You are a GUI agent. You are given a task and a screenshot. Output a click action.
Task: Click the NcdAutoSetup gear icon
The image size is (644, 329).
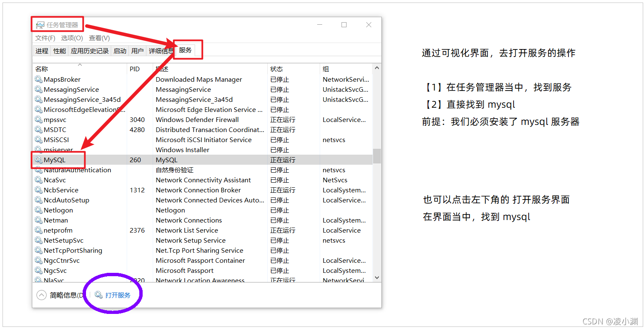[x=39, y=200]
